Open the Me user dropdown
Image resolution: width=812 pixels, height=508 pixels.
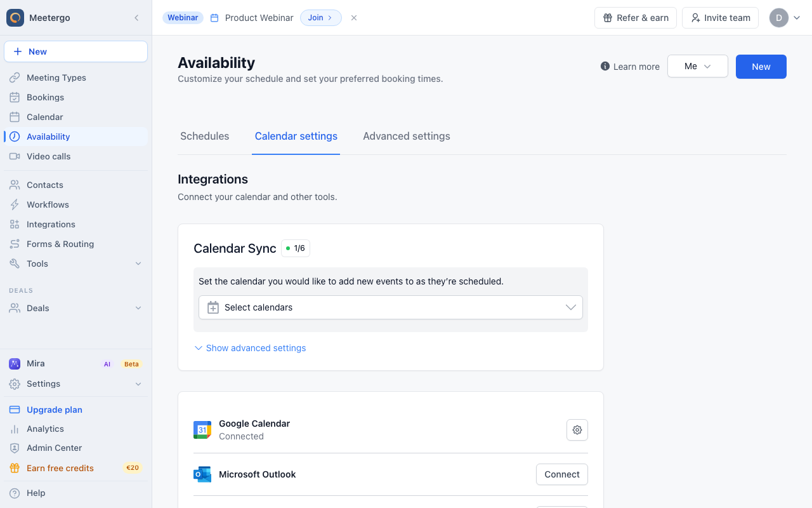coord(698,66)
